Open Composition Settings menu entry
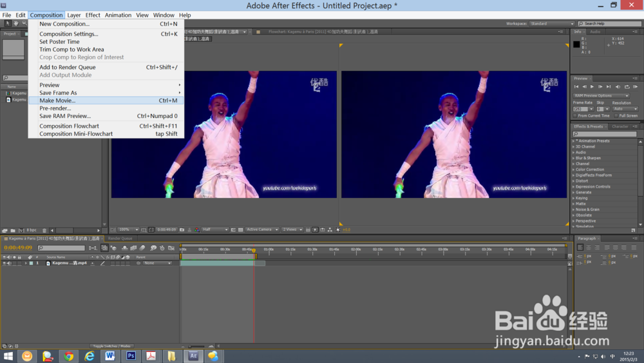 tap(106, 34)
